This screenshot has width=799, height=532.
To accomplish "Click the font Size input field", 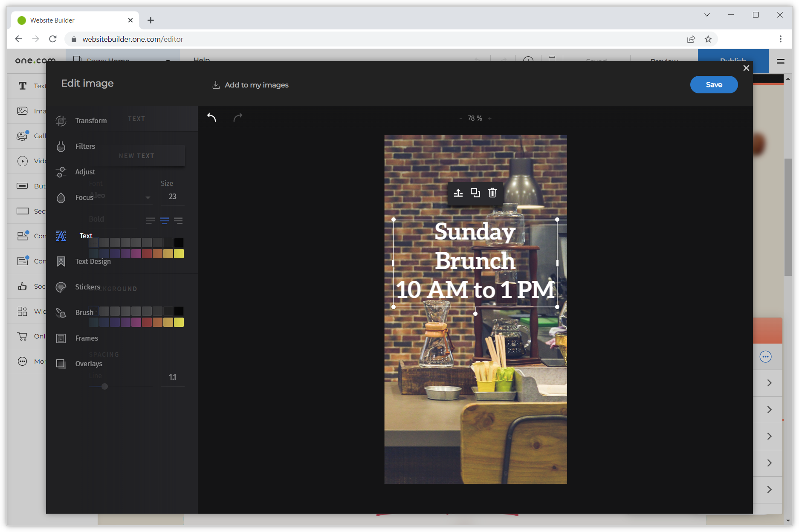I will (x=172, y=197).
